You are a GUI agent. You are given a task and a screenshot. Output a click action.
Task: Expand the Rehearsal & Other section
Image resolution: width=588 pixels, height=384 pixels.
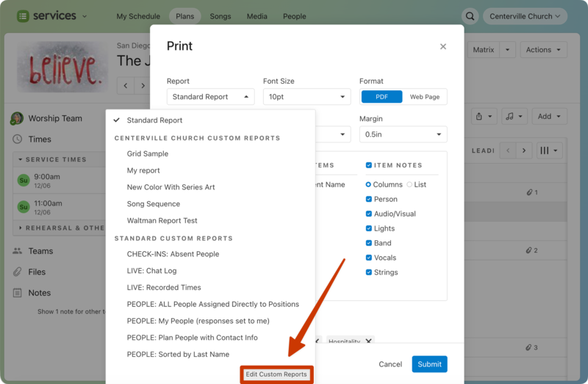point(21,228)
